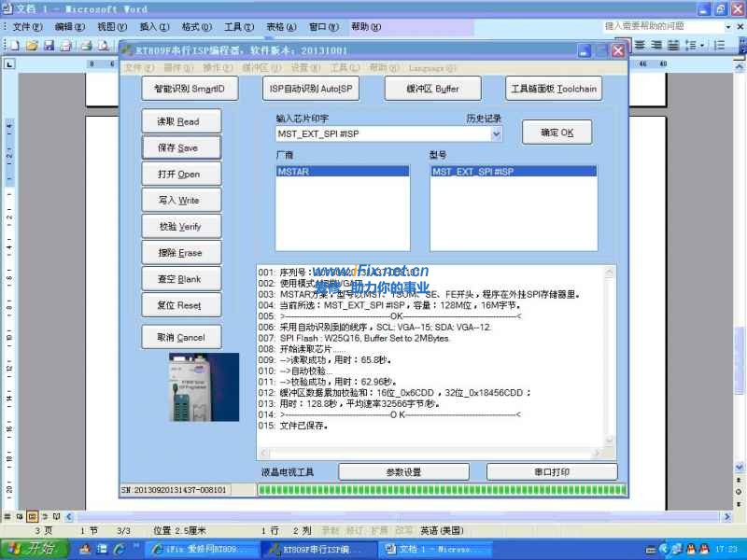747x560 pixels.
Task: Click the 确定 OK button
Action: click(557, 132)
